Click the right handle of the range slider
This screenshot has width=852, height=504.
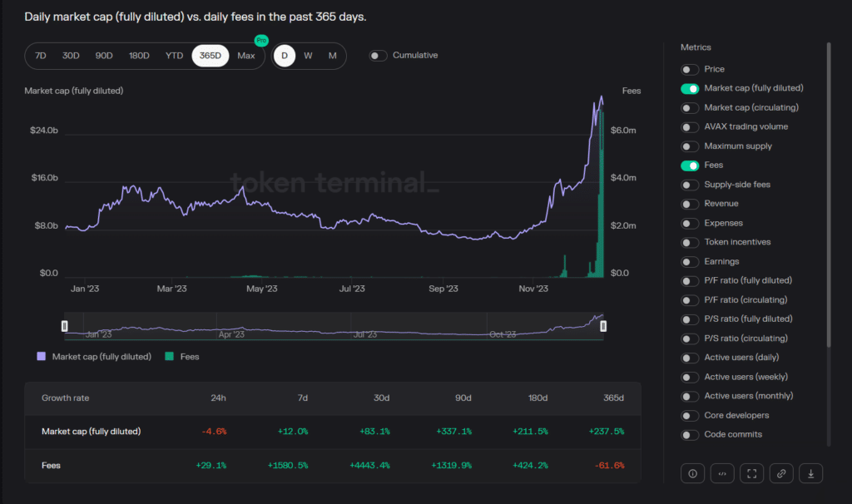point(602,325)
